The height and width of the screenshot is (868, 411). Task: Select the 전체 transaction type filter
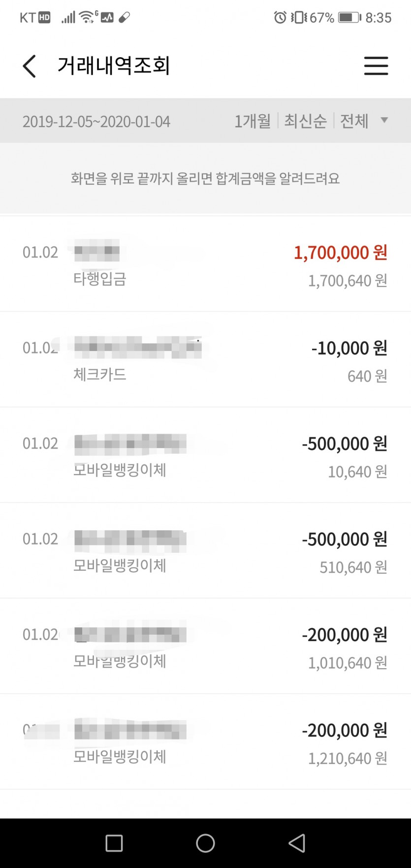click(x=354, y=121)
